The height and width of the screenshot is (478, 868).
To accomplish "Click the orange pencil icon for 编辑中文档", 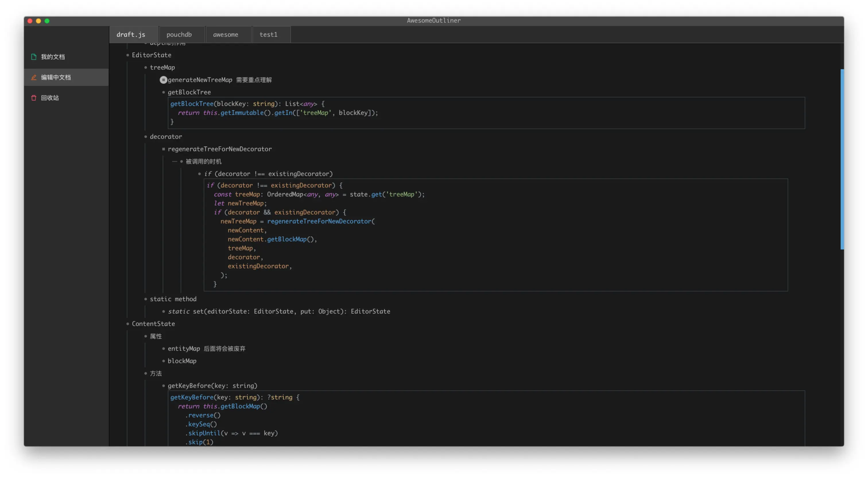I will 34,77.
